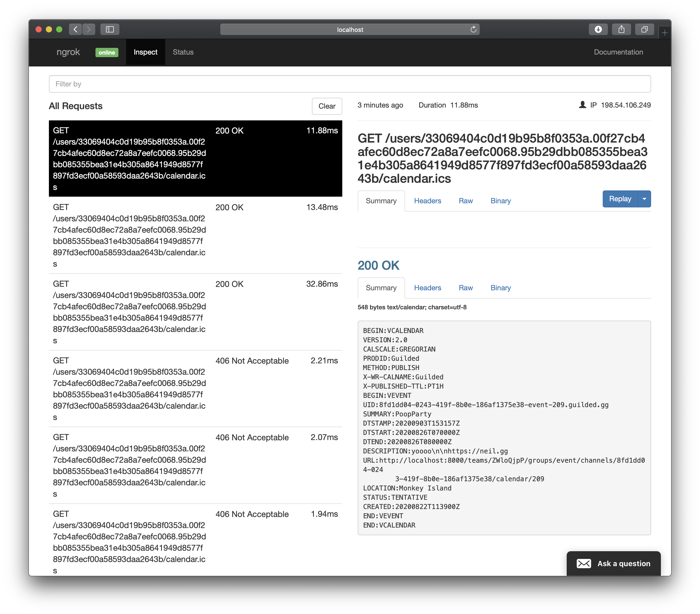Screen dimensions: 700x614
Task: Click the GET calendar.ics request title heading
Action: (502, 158)
